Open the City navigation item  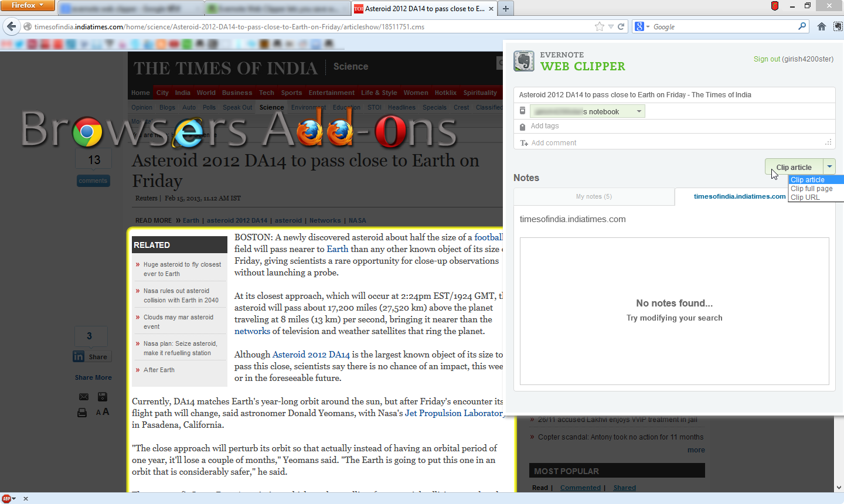[x=162, y=93]
